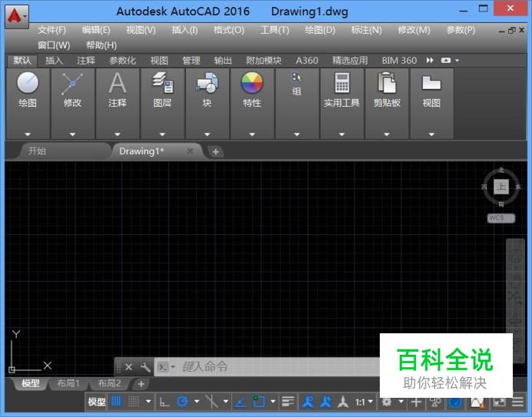Click the 图层 (Layers) panel icon
532x417 pixels.
tap(162, 84)
